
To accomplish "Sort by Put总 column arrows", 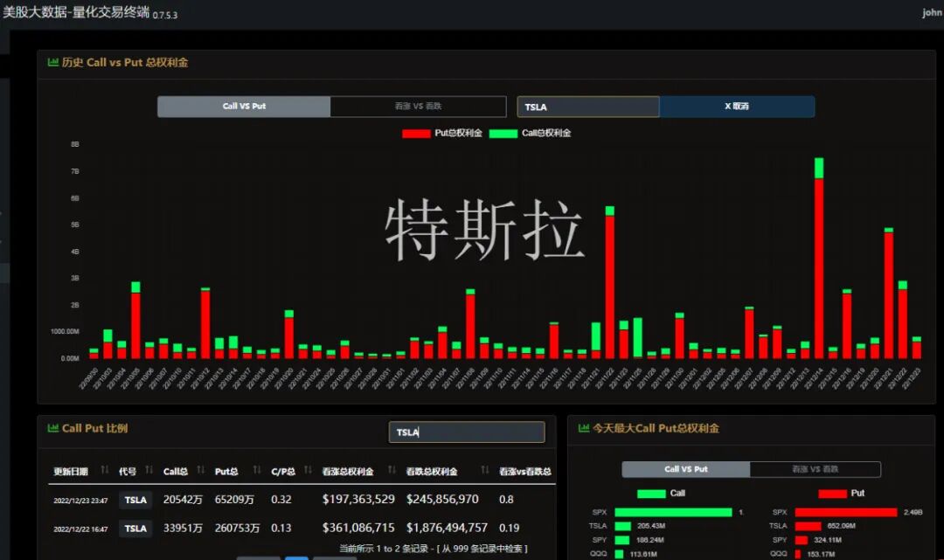I will pos(257,470).
